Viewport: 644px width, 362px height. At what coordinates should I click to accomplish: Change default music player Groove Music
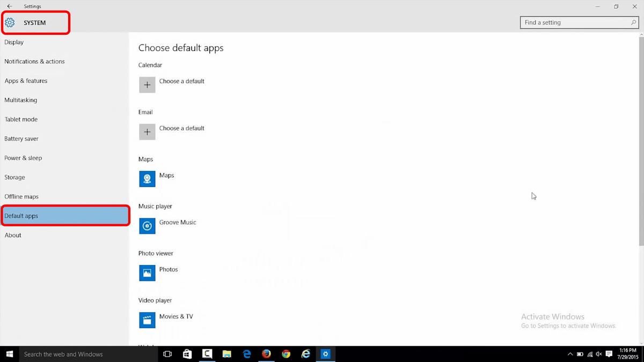pos(178,223)
